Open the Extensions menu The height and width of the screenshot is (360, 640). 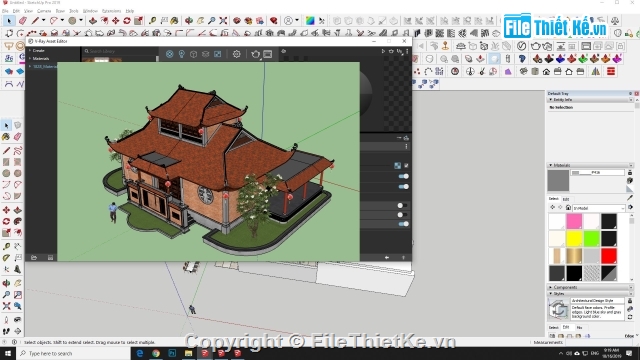click(x=111, y=11)
